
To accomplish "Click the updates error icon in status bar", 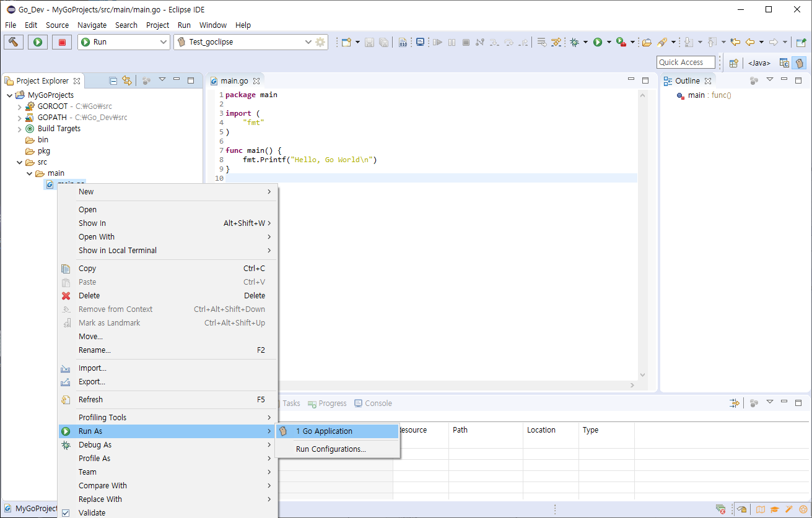I will pos(720,509).
